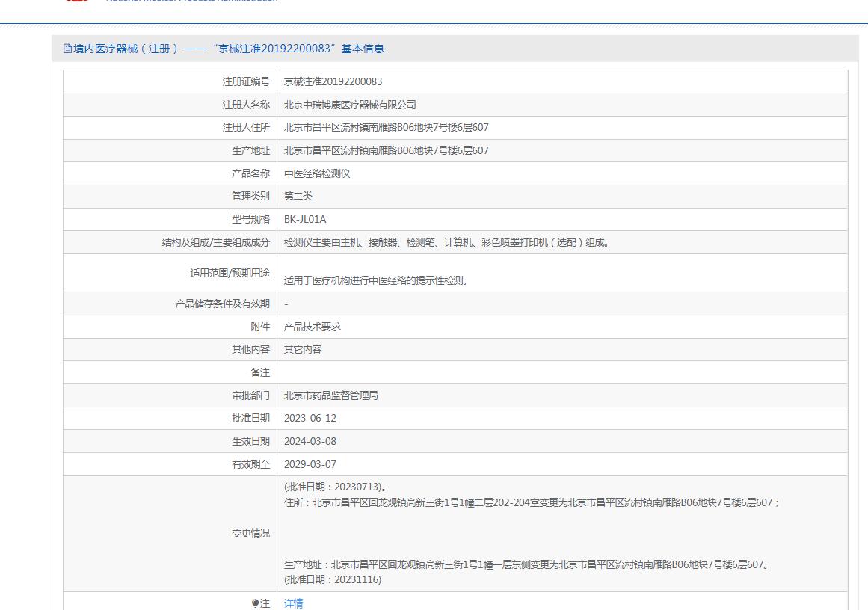Viewport: 868px width, 610px height.
Task: Click approval date 2023-06-12
Action: tap(310, 419)
